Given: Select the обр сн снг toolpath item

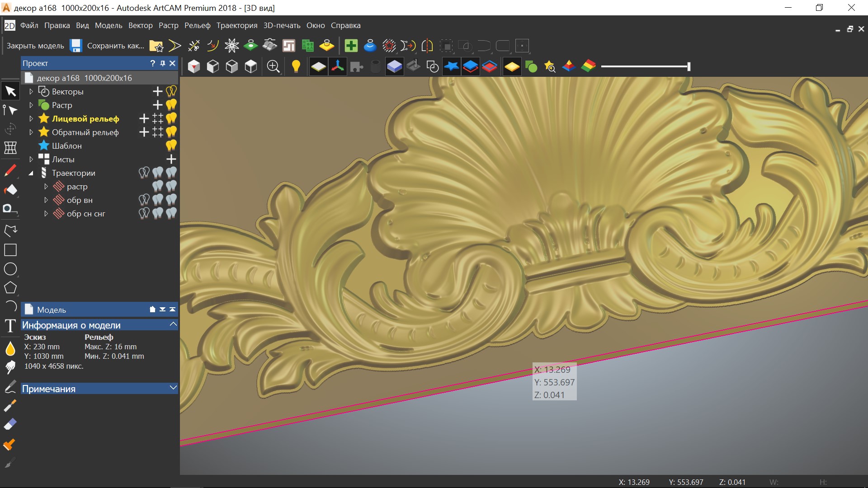Looking at the screenshot, I should click(x=85, y=214).
